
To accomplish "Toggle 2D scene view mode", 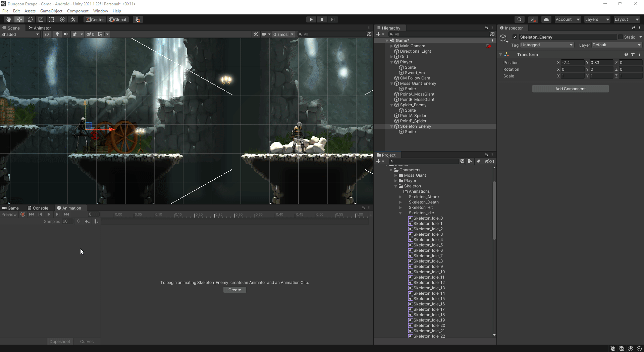I will (x=47, y=34).
